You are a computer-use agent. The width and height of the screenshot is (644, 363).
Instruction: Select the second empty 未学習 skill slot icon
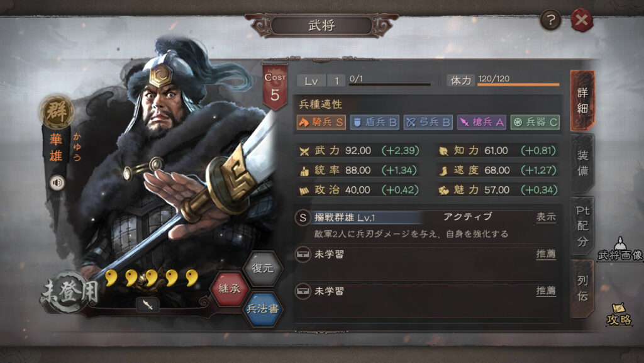(x=303, y=291)
